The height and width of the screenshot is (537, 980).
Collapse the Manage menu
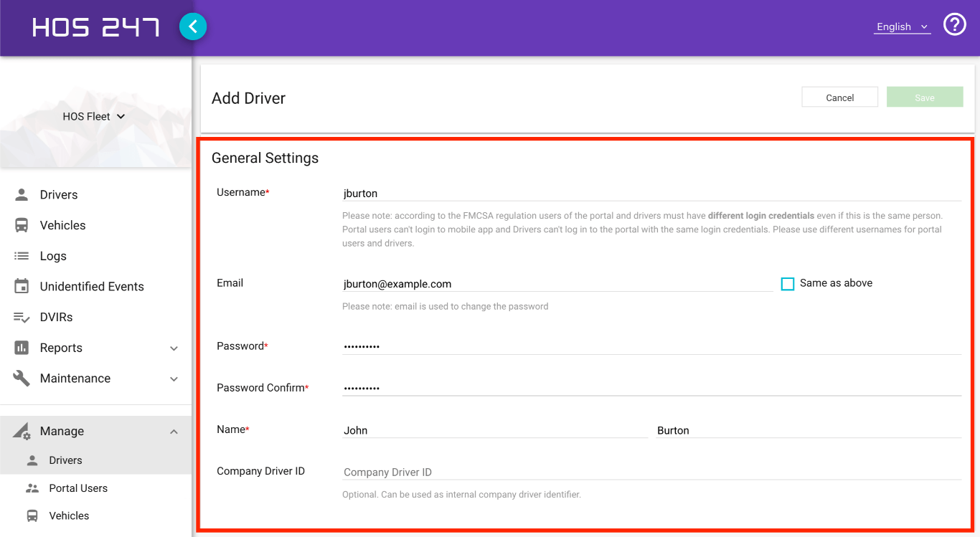coord(173,431)
